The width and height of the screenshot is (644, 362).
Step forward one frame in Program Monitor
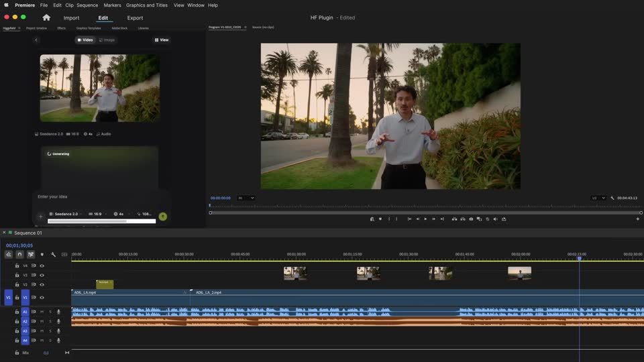click(434, 219)
